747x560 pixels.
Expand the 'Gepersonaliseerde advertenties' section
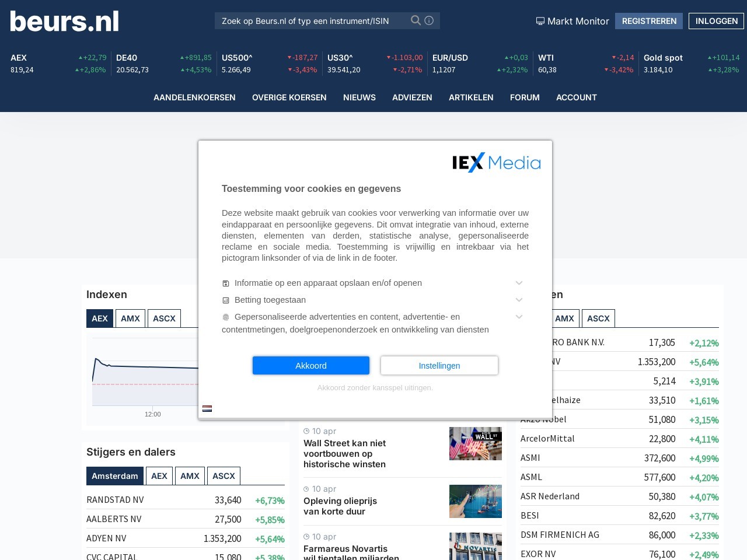coord(519,317)
